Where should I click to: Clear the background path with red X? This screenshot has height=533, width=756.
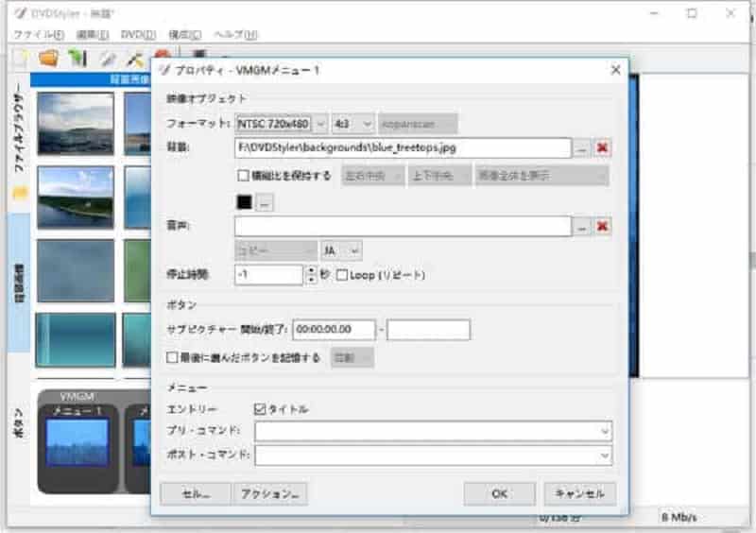pos(602,148)
